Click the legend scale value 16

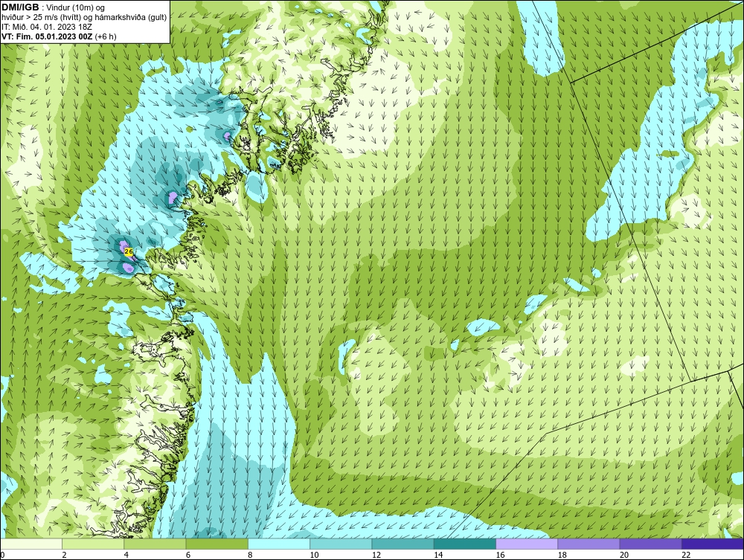(x=500, y=556)
